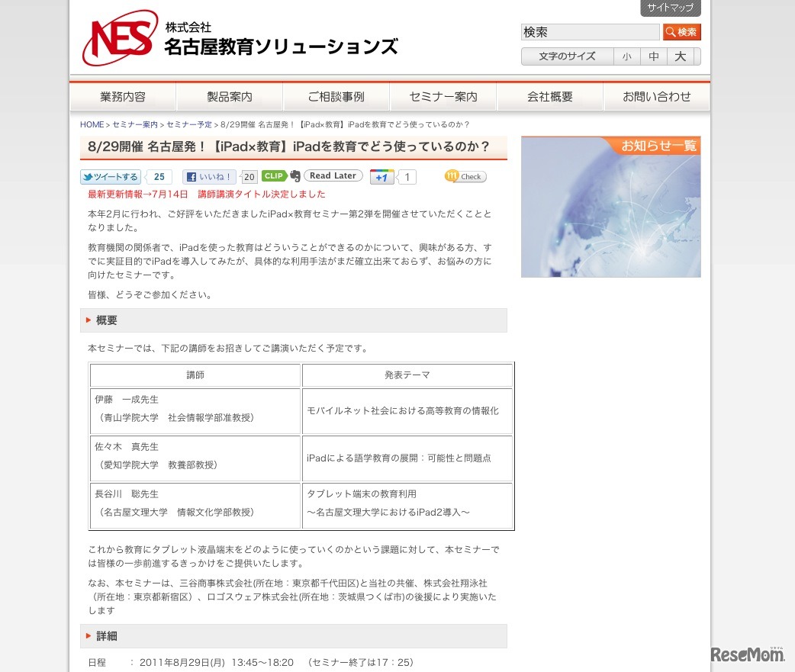Select the iPadによる語学教育 theme cell

pos(407,458)
